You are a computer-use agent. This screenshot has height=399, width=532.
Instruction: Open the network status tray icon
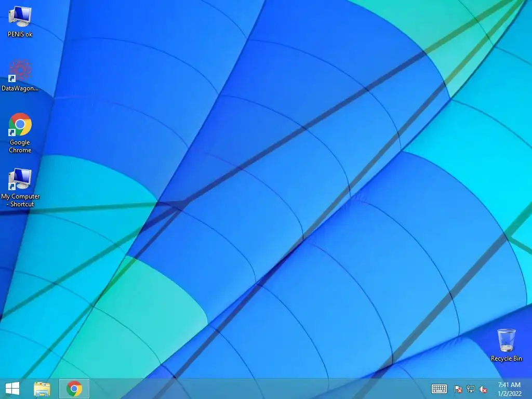(471, 389)
